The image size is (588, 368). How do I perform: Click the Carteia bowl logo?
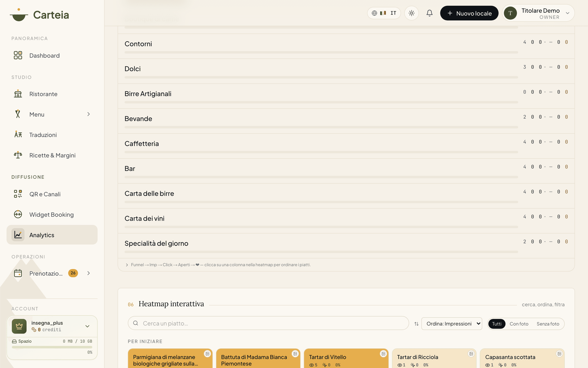[19, 15]
